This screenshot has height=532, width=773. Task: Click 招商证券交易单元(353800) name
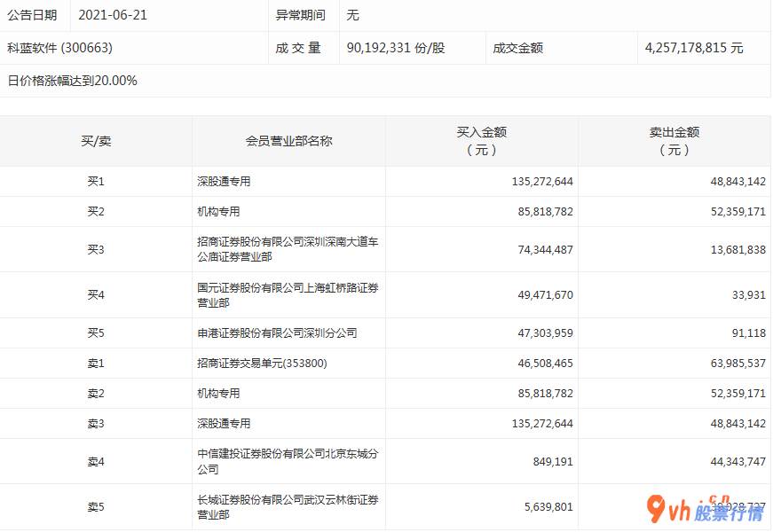coord(263,363)
